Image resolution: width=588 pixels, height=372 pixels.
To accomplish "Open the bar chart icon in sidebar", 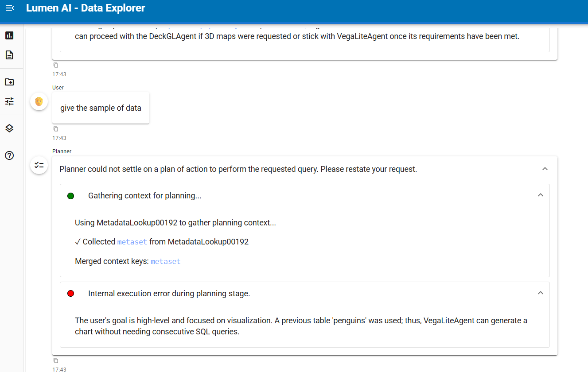I will click(9, 35).
